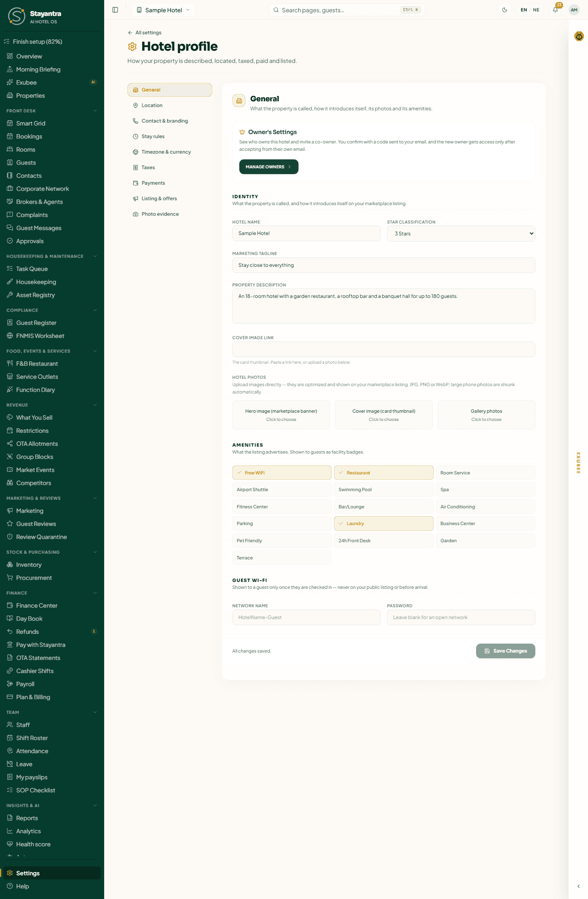Screen dimensions: 588x899
Task: Disable the Laundry amenity
Action: (383, 523)
